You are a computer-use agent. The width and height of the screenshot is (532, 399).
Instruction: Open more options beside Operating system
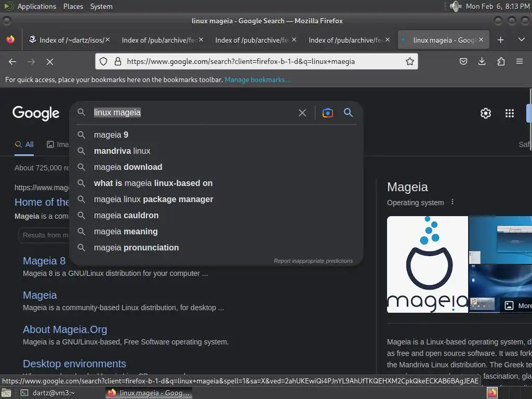pyautogui.click(x=453, y=202)
